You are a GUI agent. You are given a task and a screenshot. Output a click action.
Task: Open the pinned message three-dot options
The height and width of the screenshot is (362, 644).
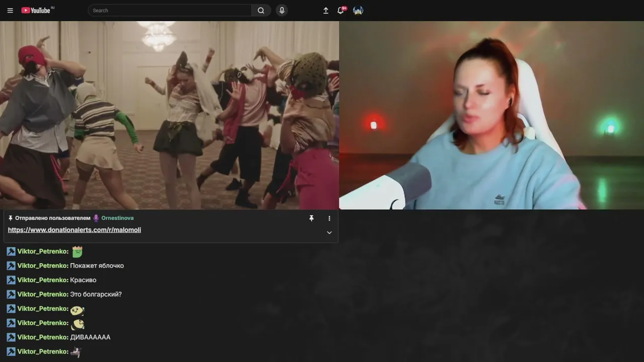[330, 218]
